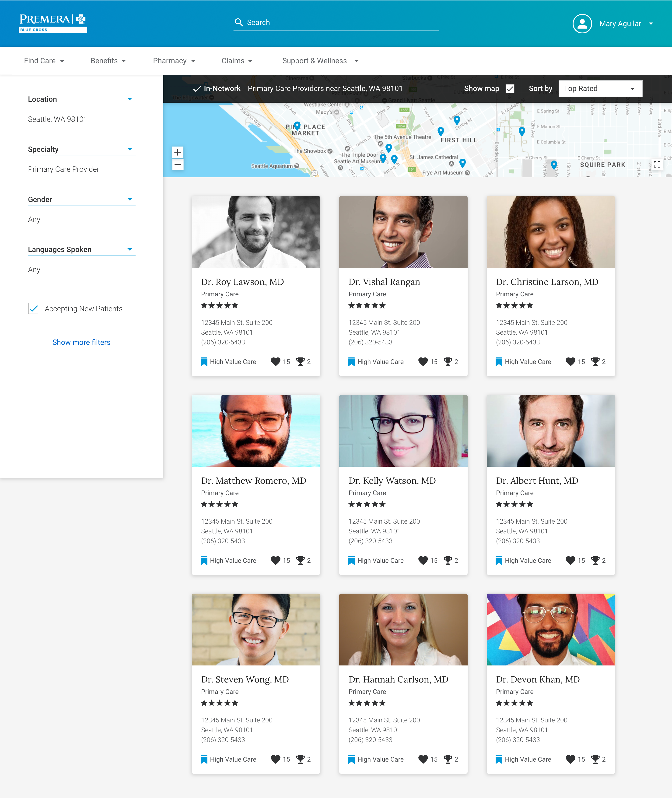Click Dr. Vishal Rangan's photo

[403, 232]
